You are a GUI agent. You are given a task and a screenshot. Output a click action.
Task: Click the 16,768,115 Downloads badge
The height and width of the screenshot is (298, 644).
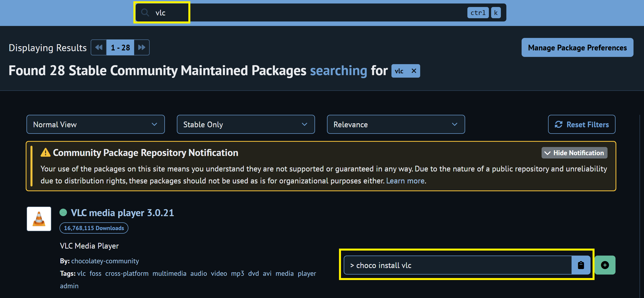[x=94, y=228]
